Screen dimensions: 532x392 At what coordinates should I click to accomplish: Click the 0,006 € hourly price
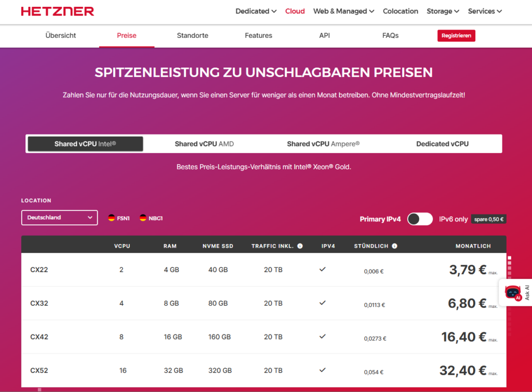374,271
